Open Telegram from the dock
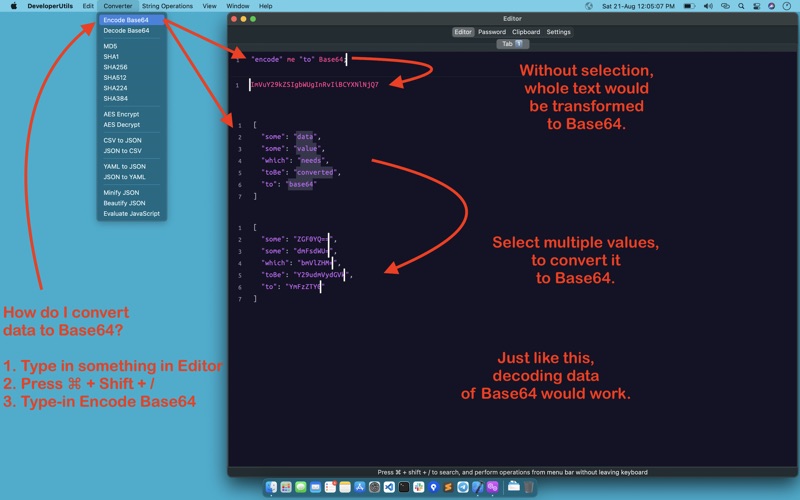 [463, 487]
